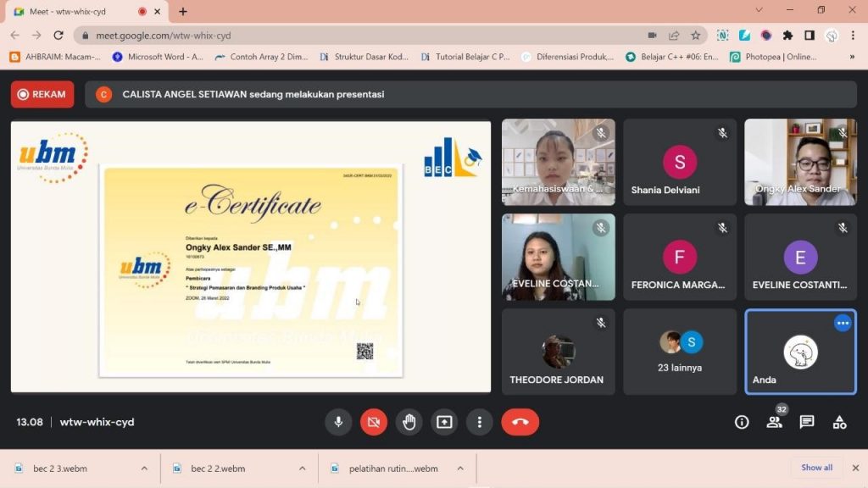The height and width of the screenshot is (488, 868).
Task: Click the presented e-Certificate slide
Action: click(x=251, y=257)
